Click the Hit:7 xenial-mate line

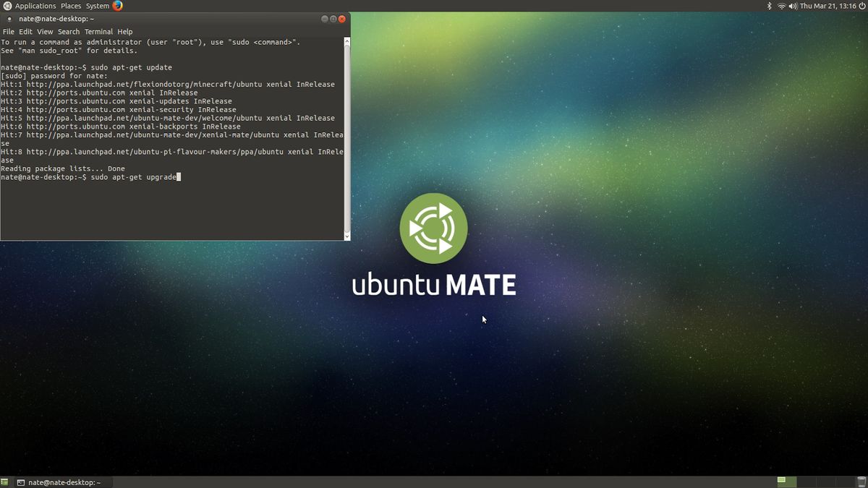point(172,139)
